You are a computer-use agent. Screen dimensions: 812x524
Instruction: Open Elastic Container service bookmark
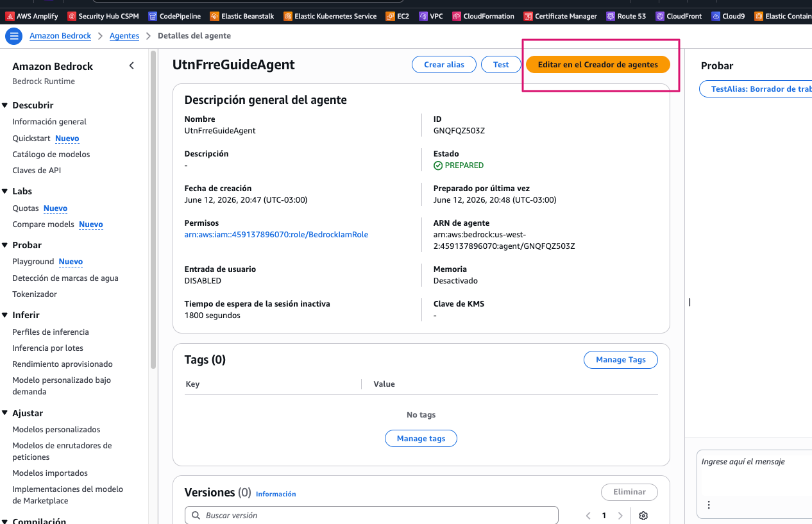(x=782, y=16)
